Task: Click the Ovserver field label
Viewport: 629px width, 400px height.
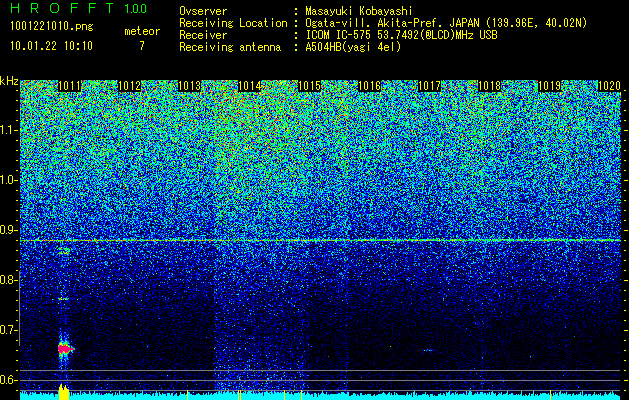Action: click(203, 11)
